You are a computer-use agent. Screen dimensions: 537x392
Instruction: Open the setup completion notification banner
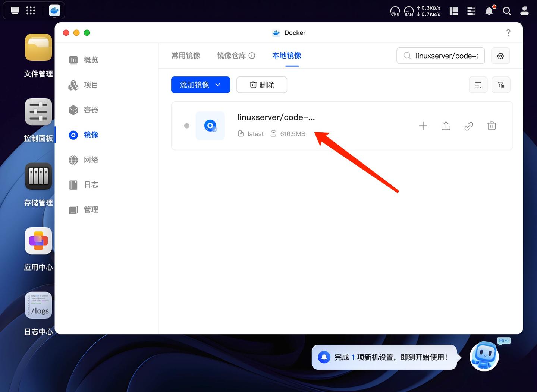pyautogui.click(x=384, y=357)
